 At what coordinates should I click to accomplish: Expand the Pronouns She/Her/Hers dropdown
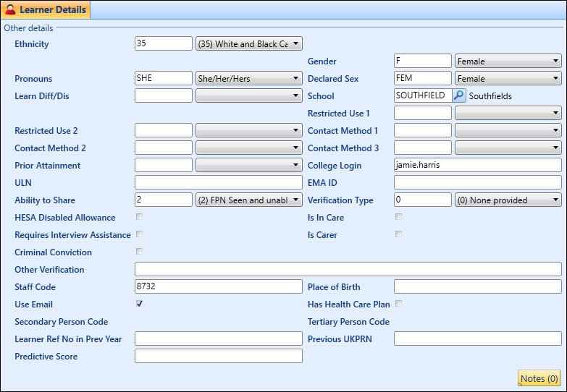[295, 79]
